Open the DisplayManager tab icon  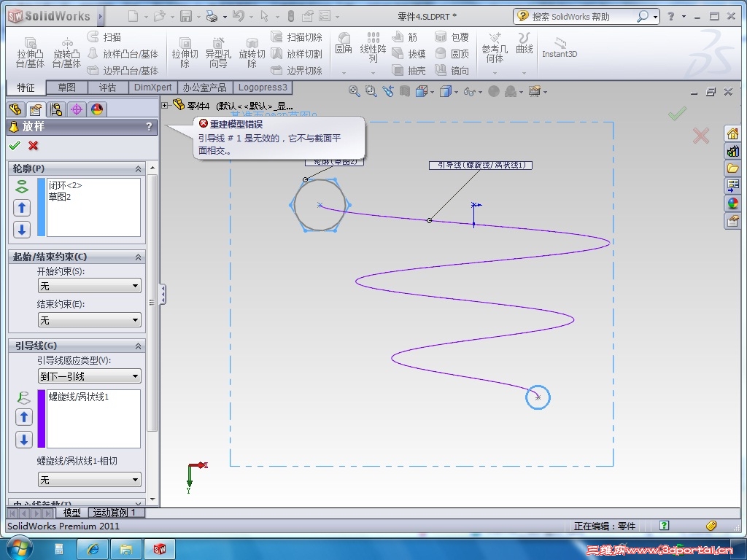click(x=97, y=109)
